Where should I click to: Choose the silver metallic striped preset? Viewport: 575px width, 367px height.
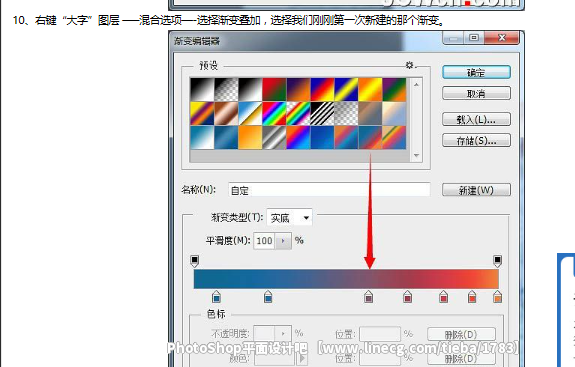pos(274,137)
